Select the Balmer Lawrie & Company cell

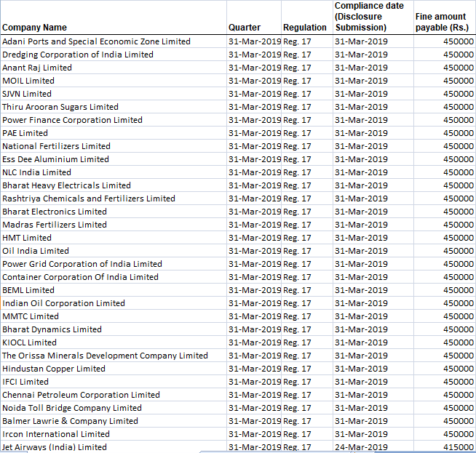pos(70,421)
